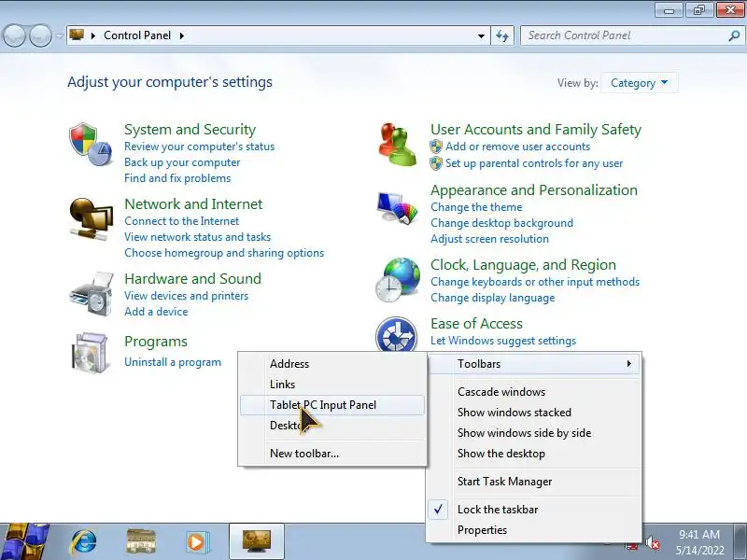Open View devices and printers link

pos(186,296)
